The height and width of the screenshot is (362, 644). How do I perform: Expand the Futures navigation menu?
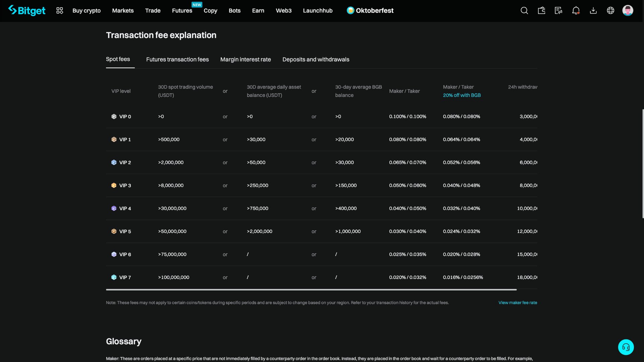(182, 11)
